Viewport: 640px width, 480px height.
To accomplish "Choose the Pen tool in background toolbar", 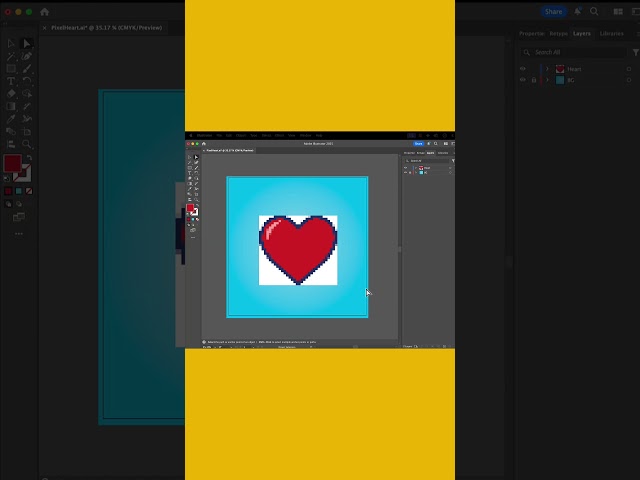I will point(27,56).
